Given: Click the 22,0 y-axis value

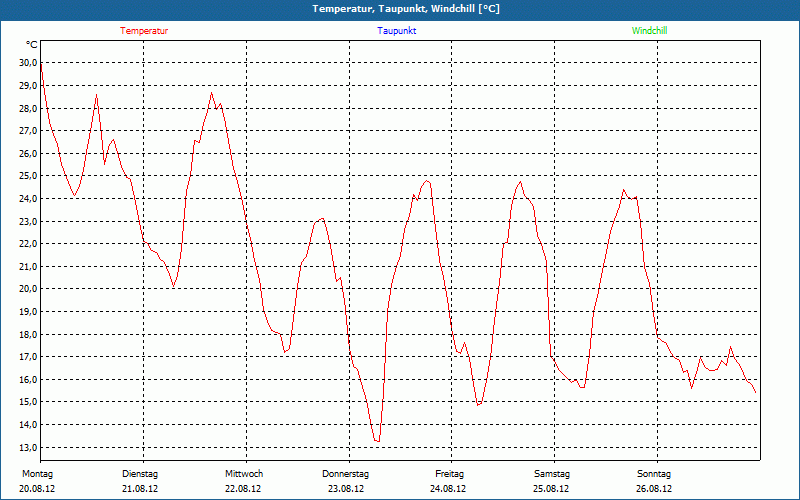Looking at the screenshot, I should [28, 244].
